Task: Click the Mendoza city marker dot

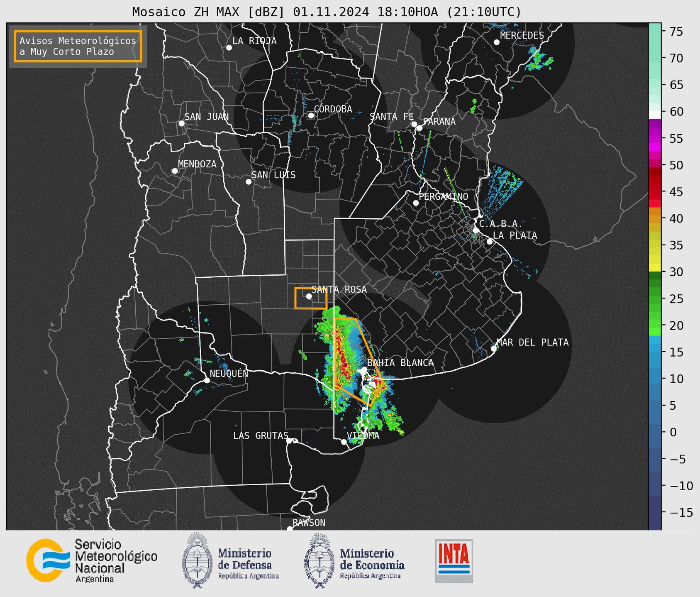Action: pos(175,171)
